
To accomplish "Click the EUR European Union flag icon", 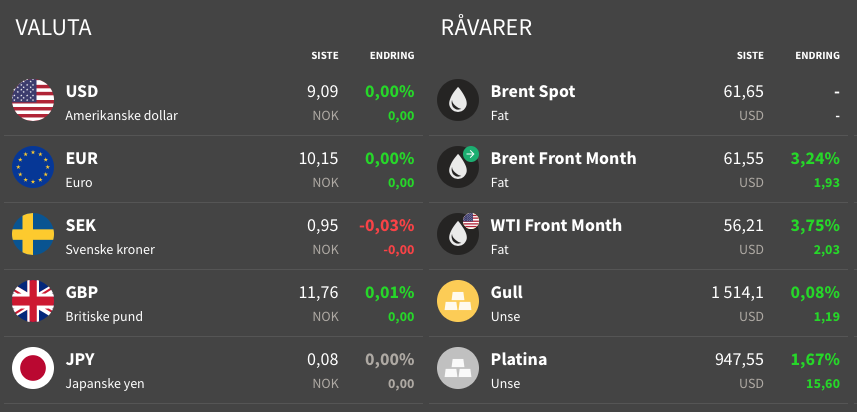I will click(x=32, y=167).
